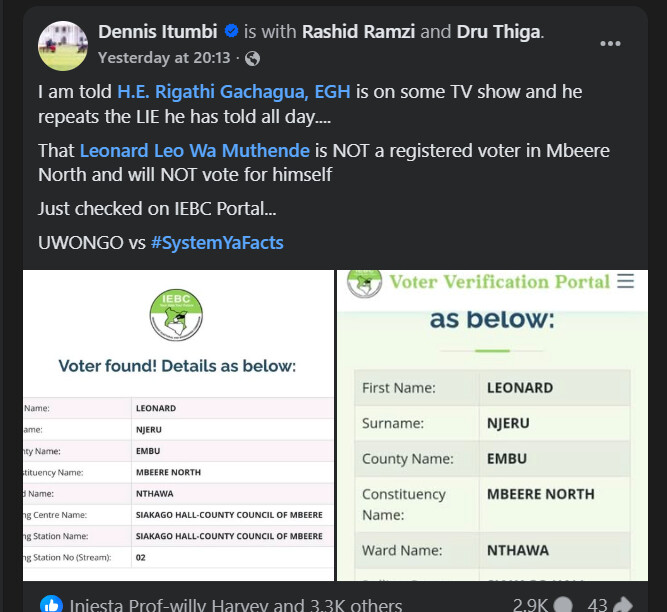Click Dennis Itumbi's profile picture

pyautogui.click(x=61, y=44)
